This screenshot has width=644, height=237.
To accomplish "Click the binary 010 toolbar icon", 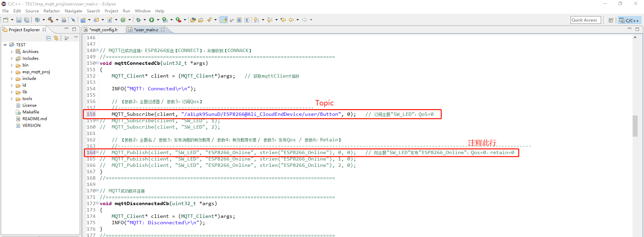I will pos(64,20).
